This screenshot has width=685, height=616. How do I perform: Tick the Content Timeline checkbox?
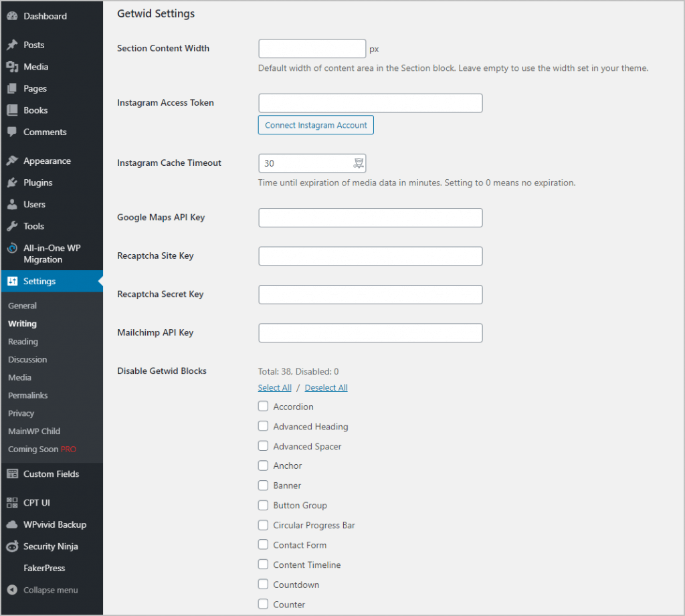pos(263,564)
